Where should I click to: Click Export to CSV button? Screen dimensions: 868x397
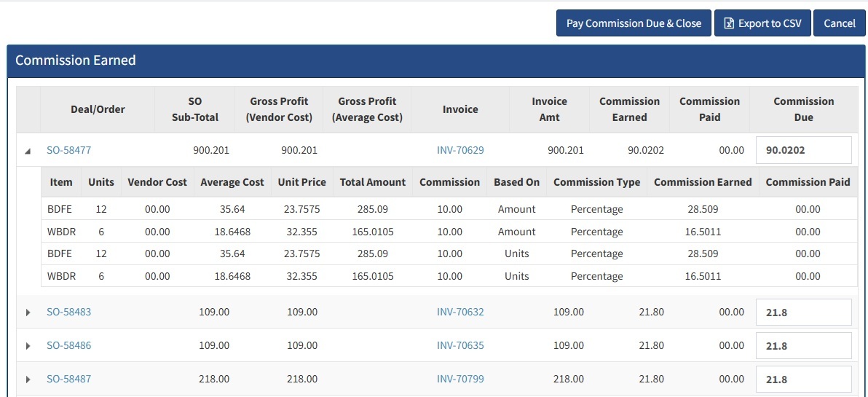[762, 23]
